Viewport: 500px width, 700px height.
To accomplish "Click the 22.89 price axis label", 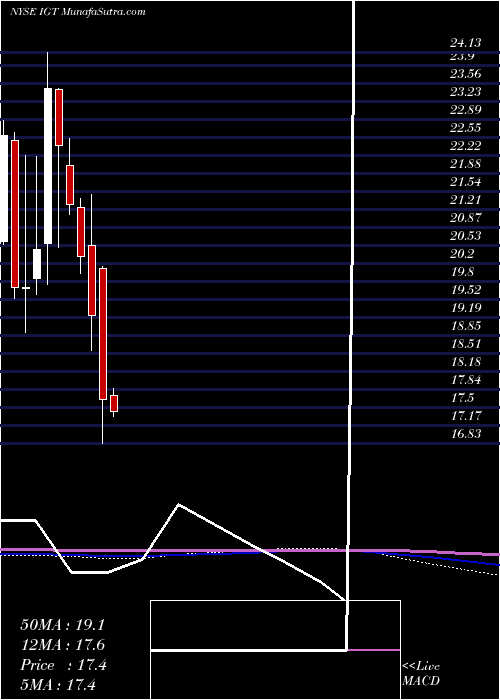I will 466,109.
